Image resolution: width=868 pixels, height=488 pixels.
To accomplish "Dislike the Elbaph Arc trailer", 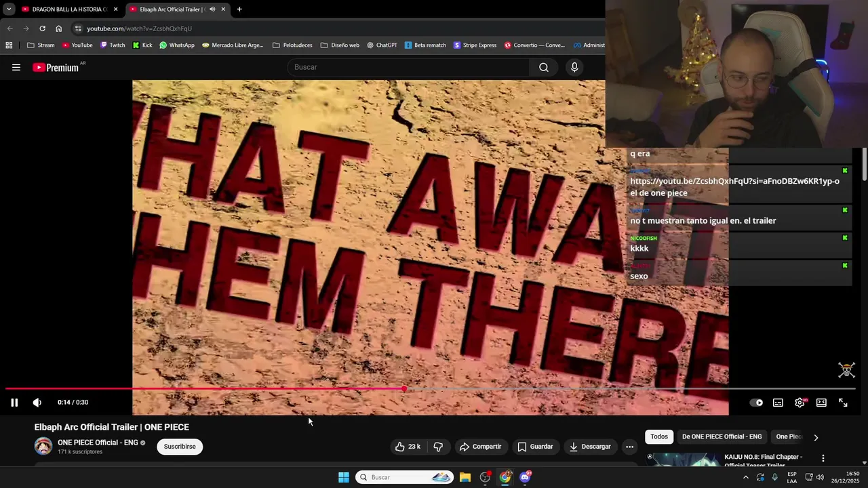I will coord(438,447).
